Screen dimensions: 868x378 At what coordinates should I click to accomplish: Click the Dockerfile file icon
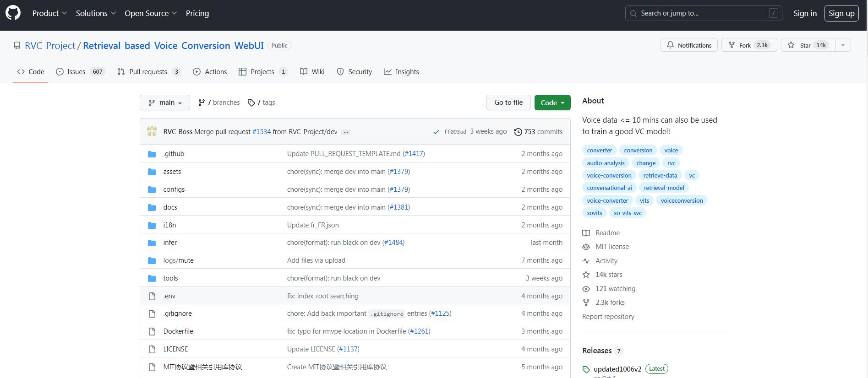152,331
